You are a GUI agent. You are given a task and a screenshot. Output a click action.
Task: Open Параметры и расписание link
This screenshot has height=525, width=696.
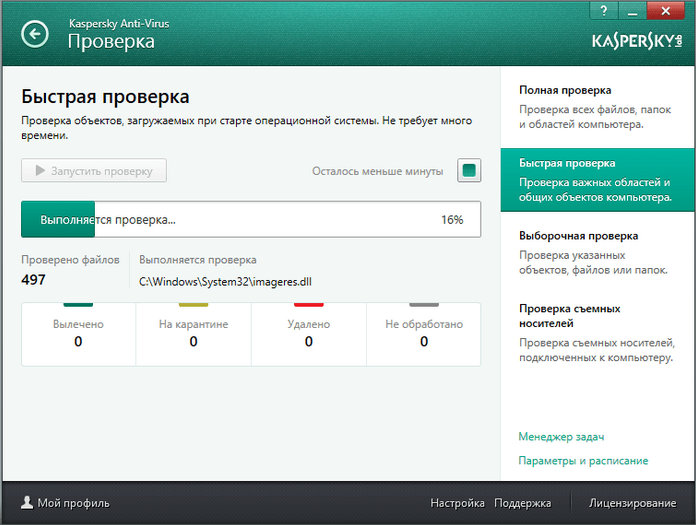coord(583,461)
